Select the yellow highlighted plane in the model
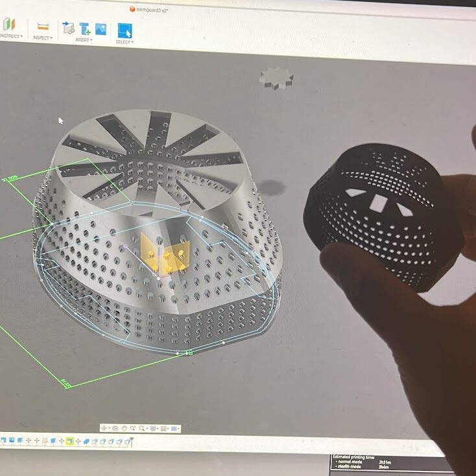 pyautogui.click(x=156, y=250)
